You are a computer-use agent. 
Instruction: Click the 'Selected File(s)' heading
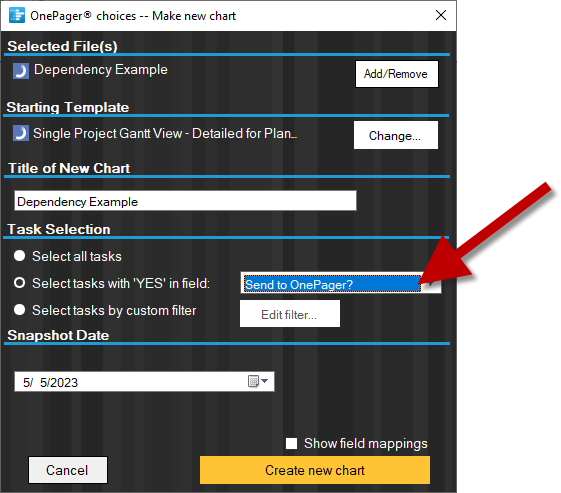pos(62,46)
